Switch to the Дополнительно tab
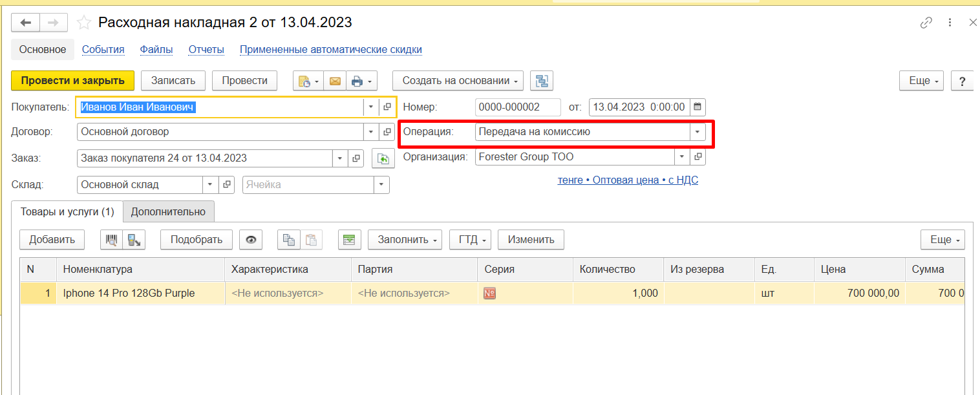This screenshot has height=395, width=980. [x=168, y=211]
